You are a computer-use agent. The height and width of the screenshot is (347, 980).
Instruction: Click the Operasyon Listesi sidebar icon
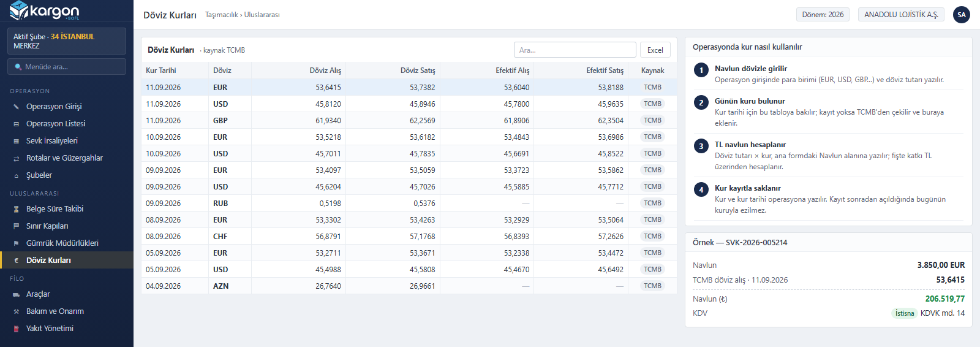pyautogui.click(x=17, y=124)
